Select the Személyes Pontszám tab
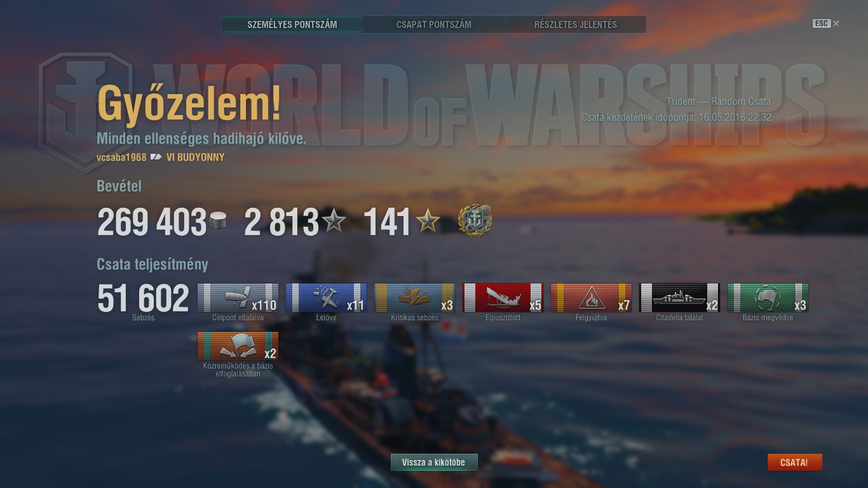 292,25
